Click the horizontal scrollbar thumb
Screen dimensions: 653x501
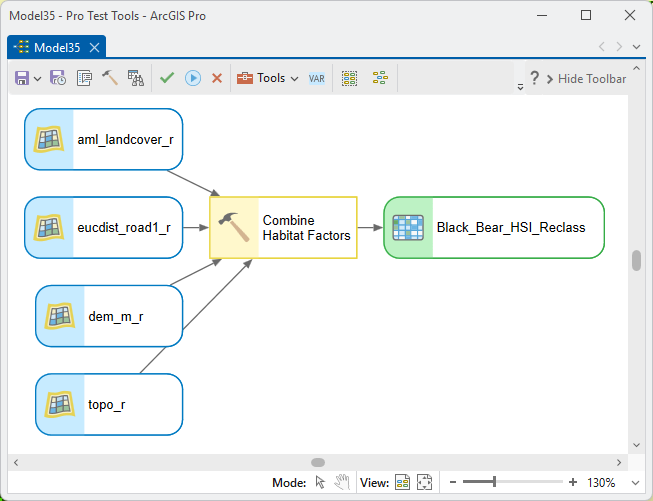[318, 463]
